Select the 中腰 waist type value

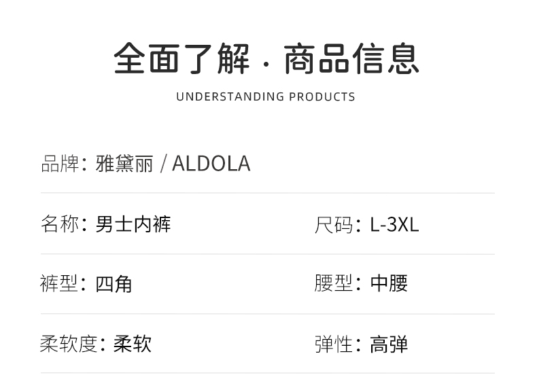point(389,283)
